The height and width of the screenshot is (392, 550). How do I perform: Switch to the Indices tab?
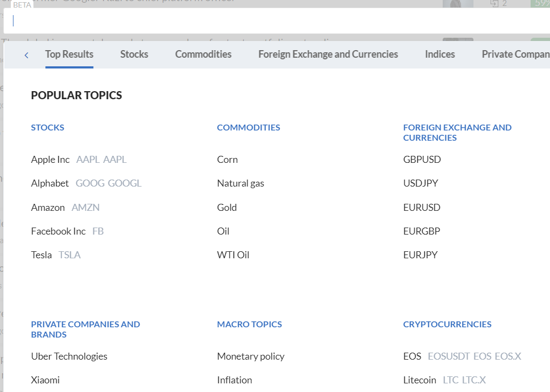coord(440,54)
